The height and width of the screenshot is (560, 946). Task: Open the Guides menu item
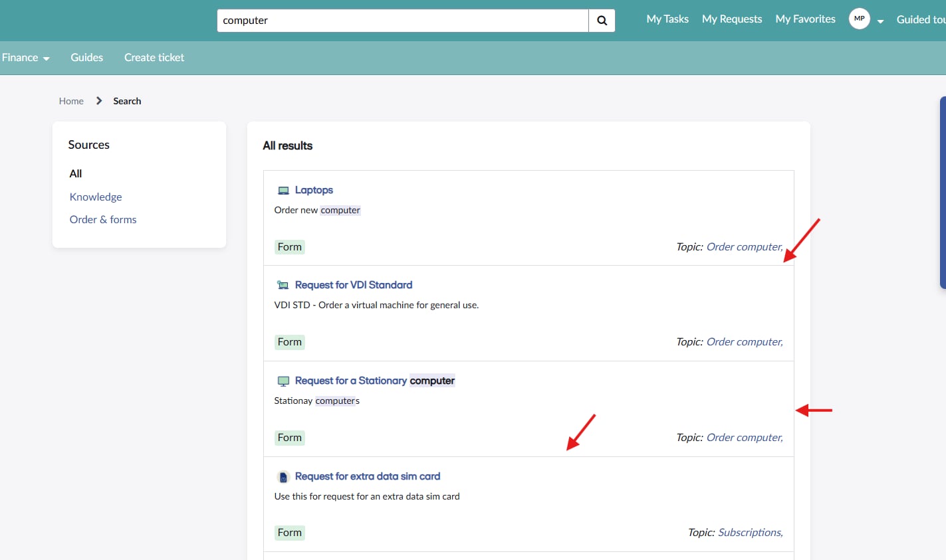86,58
